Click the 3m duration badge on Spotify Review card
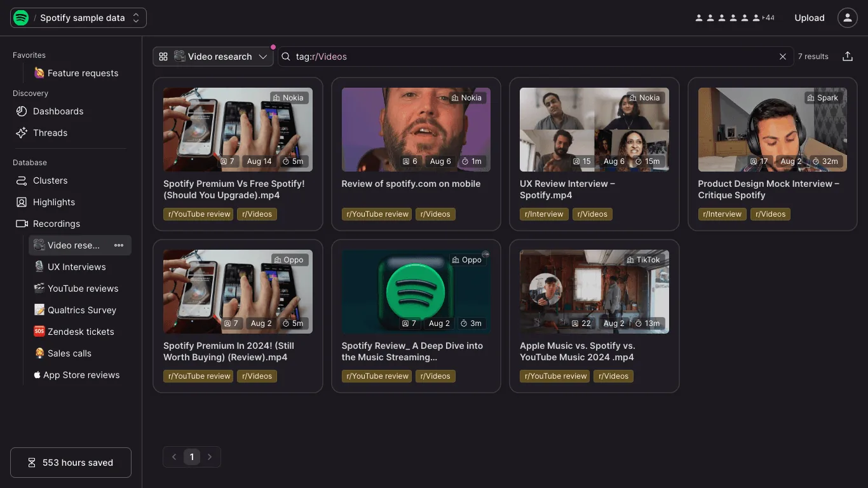868x488 pixels. tap(471, 323)
